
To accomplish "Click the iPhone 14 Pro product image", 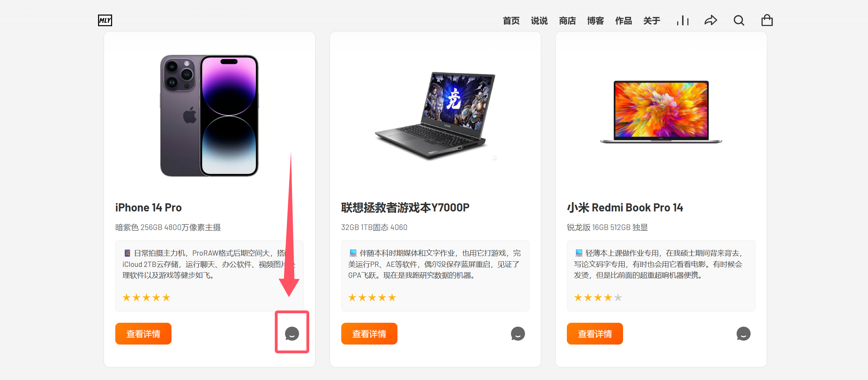I will click(x=209, y=116).
